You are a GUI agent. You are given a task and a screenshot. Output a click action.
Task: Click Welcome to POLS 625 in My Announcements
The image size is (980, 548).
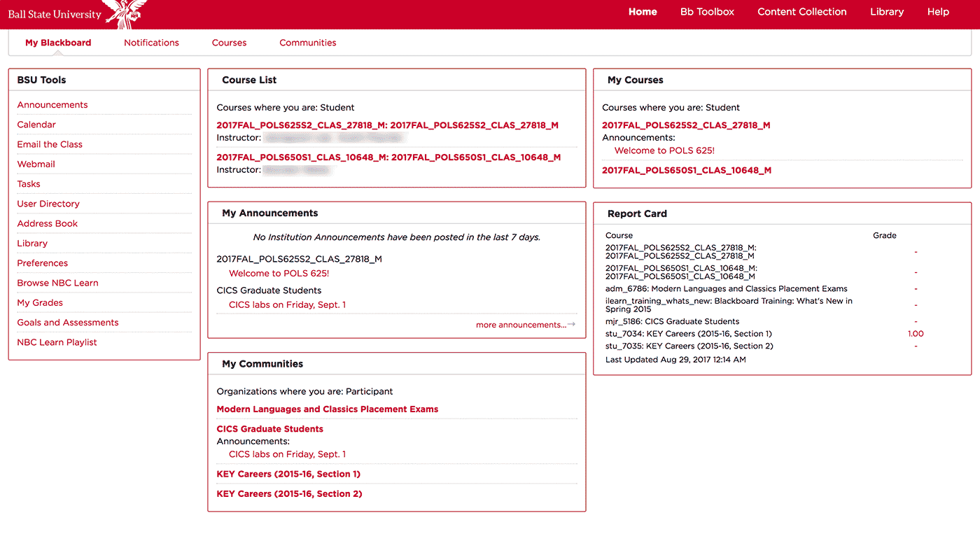[x=279, y=274]
